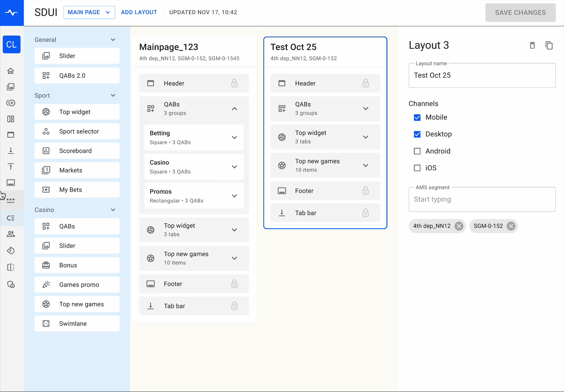
Task: Select the home icon in the sidebar
Action: pyautogui.click(x=11, y=71)
